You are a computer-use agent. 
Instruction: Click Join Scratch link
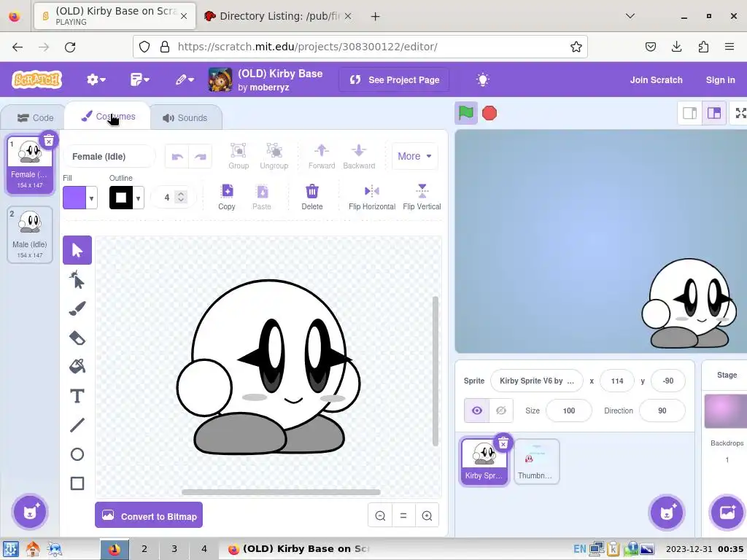coord(656,79)
